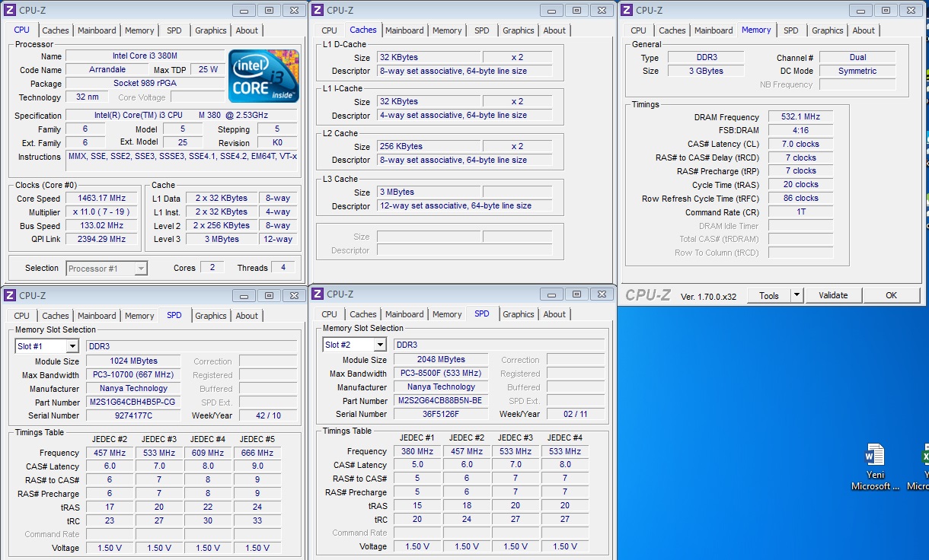Viewport: 929px width, 560px height.
Task: Click the Max TDP value 25 W
Action: click(208, 69)
